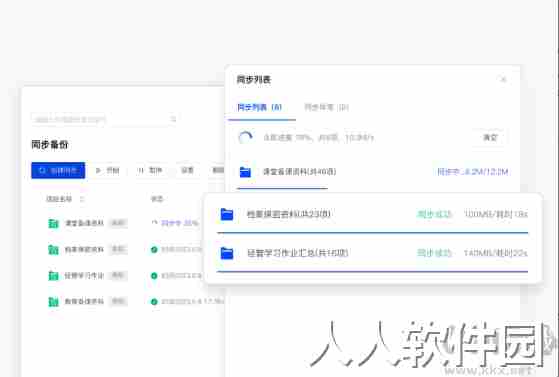
Task: Click the circular spinner icon before the overall progress text
Action: point(246,137)
